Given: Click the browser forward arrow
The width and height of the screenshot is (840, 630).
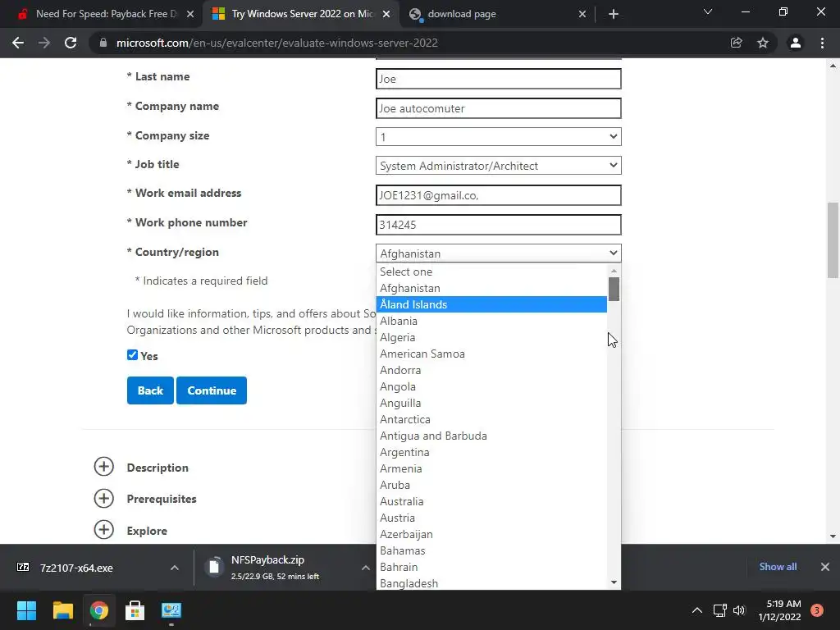Looking at the screenshot, I should point(44,43).
